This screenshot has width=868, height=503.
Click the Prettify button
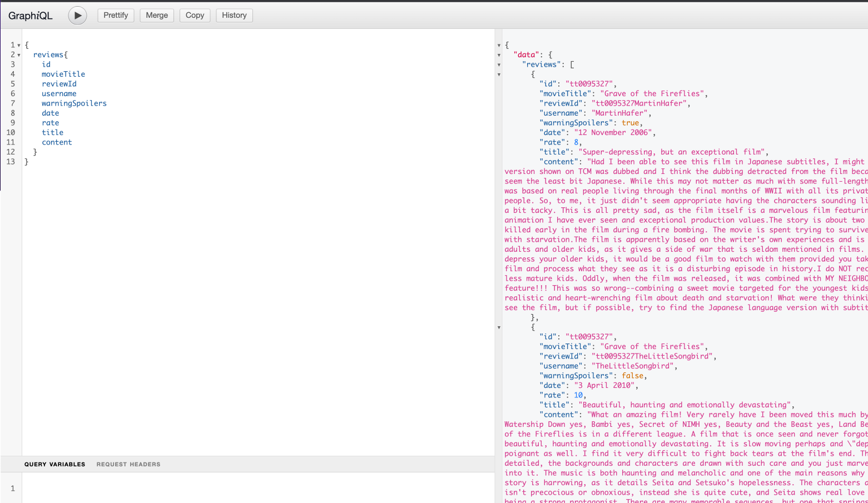tap(116, 16)
